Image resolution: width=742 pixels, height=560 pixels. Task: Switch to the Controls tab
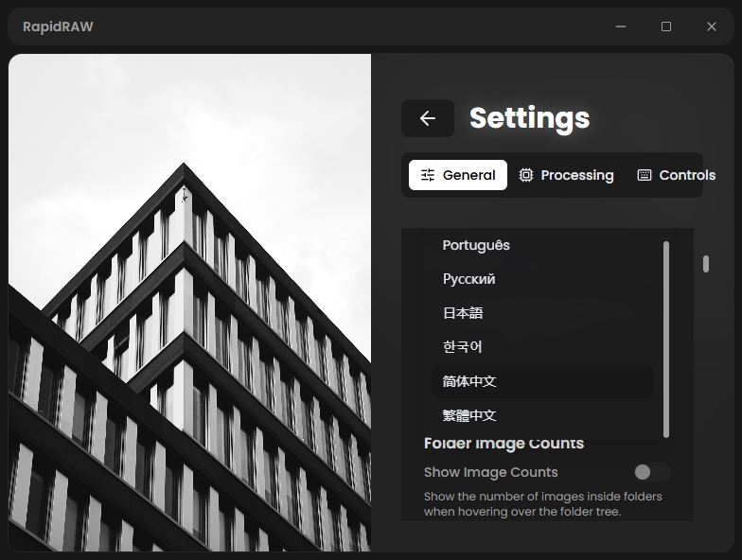[x=676, y=175]
